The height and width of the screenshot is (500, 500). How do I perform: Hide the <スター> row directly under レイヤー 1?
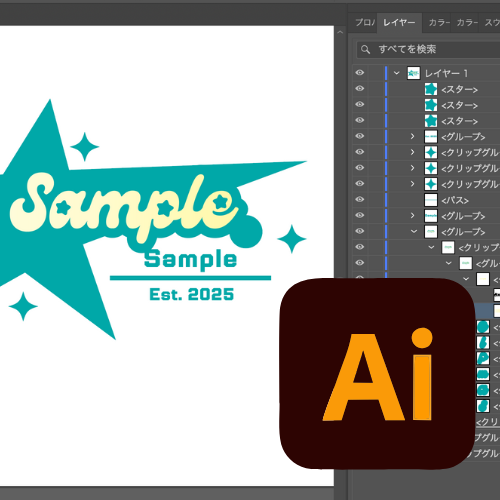(360, 88)
